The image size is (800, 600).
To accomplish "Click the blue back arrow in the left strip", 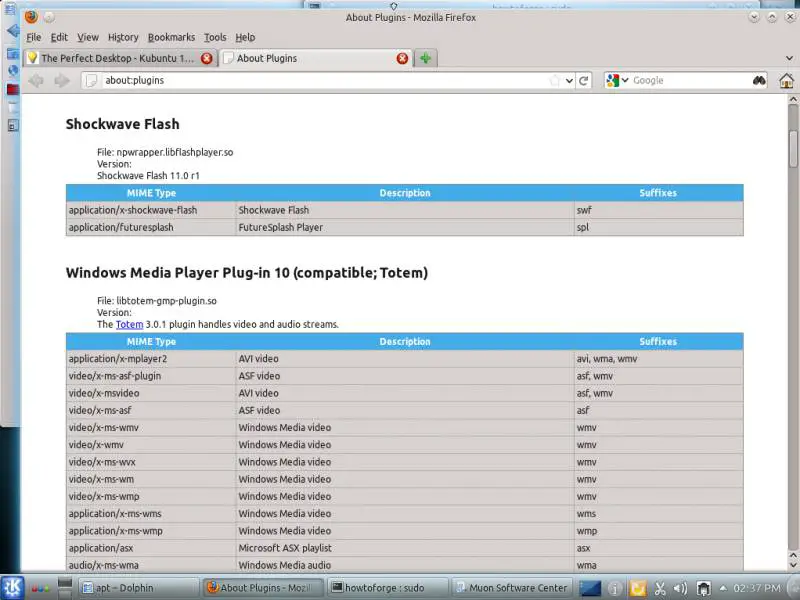I will 13,31.
